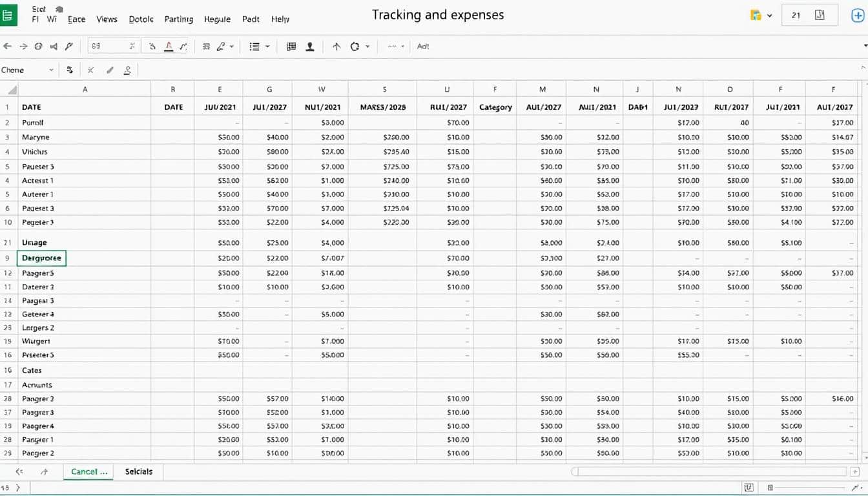Open the highlighter pen dropdown
The width and height of the screenshot is (868, 496).
pos(225,46)
